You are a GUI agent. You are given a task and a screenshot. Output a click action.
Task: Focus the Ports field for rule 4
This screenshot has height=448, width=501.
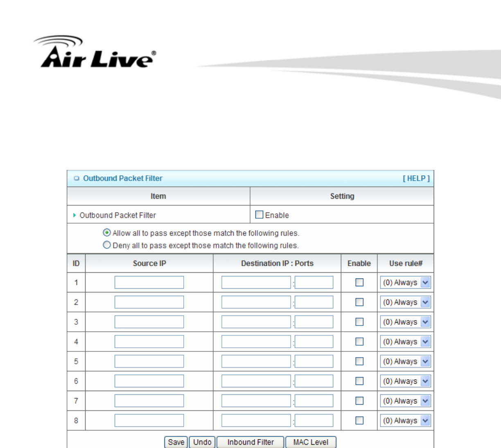tap(314, 341)
